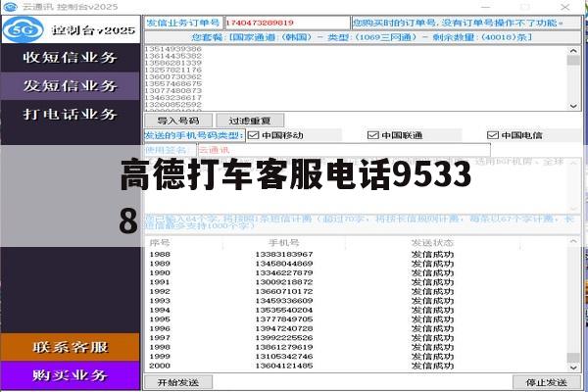Select row 1990 phone 13346227879
The width and height of the screenshot is (588, 392).
tap(284, 272)
